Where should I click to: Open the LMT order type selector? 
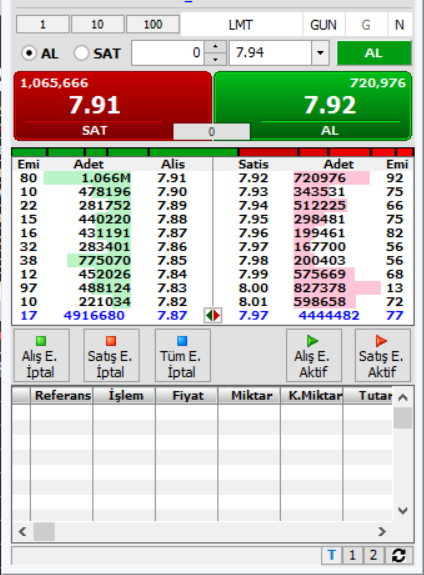click(x=241, y=25)
